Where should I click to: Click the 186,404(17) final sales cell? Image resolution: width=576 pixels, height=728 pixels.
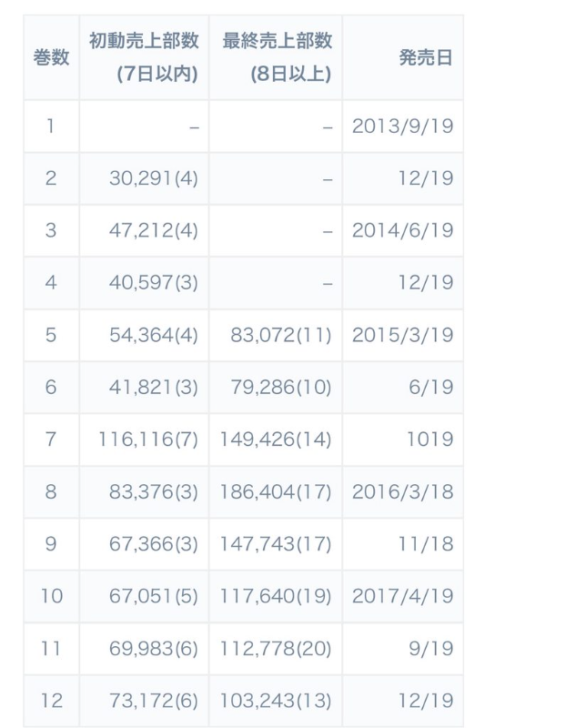[276, 491]
